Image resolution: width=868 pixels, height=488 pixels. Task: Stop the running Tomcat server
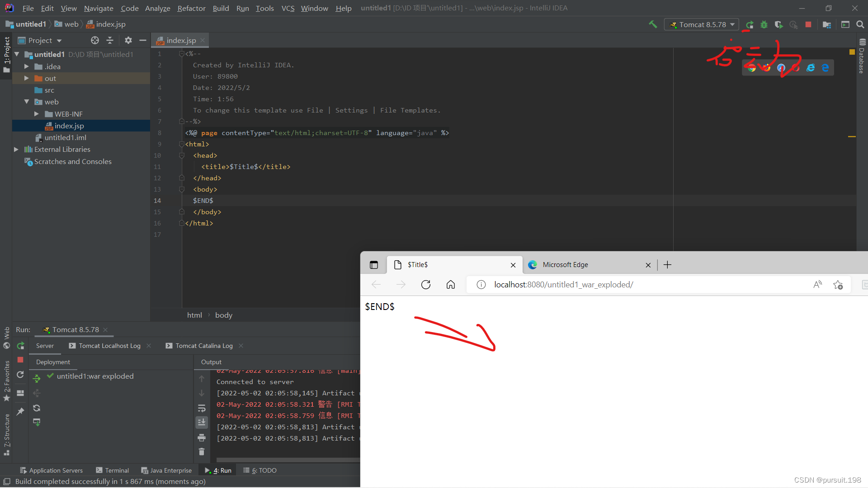coord(808,24)
